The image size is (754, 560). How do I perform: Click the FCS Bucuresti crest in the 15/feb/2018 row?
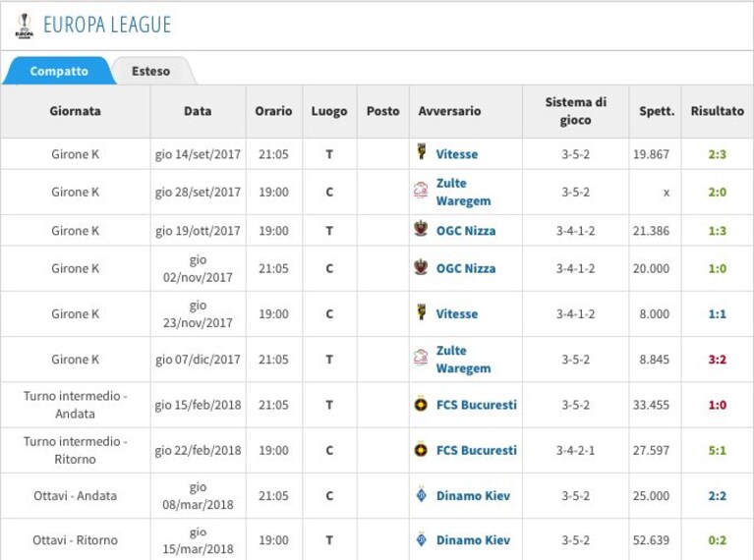pos(421,404)
